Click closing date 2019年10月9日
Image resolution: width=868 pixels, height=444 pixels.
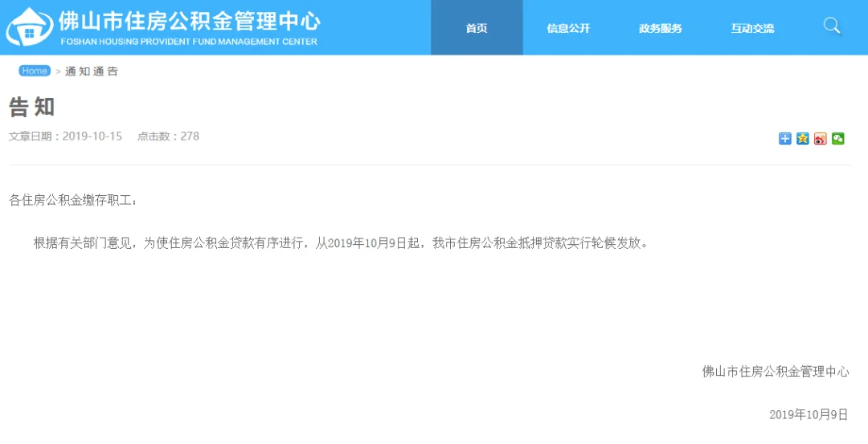(809, 415)
